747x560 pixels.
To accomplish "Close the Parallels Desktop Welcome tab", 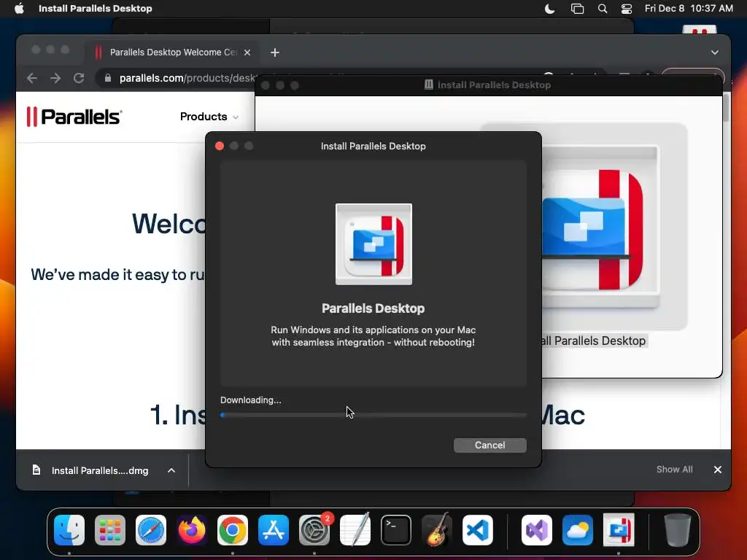I will click(x=247, y=52).
